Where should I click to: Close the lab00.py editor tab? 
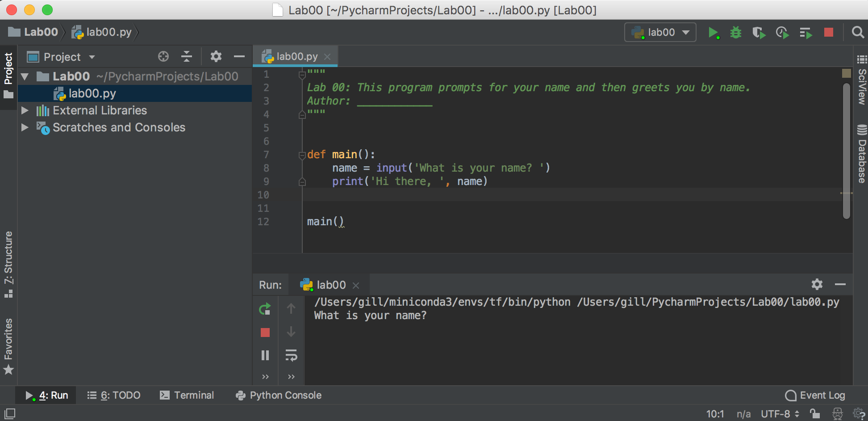click(327, 57)
